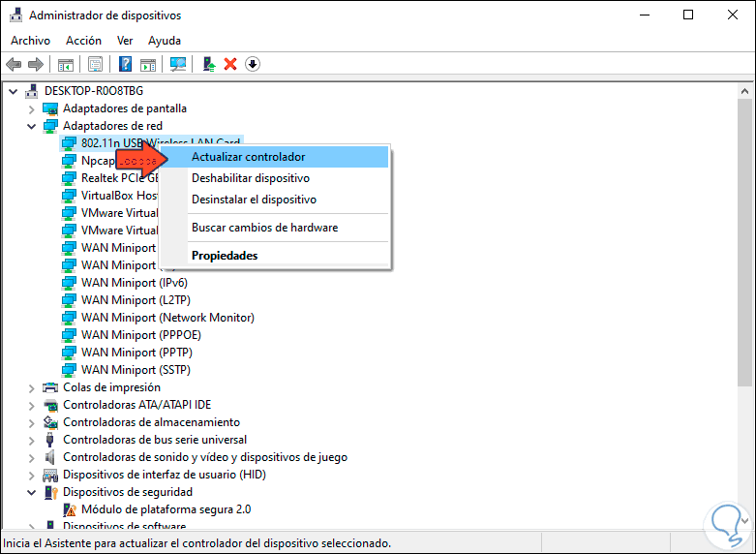Click the Adaptadores de pantalla icon

coord(50,108)
